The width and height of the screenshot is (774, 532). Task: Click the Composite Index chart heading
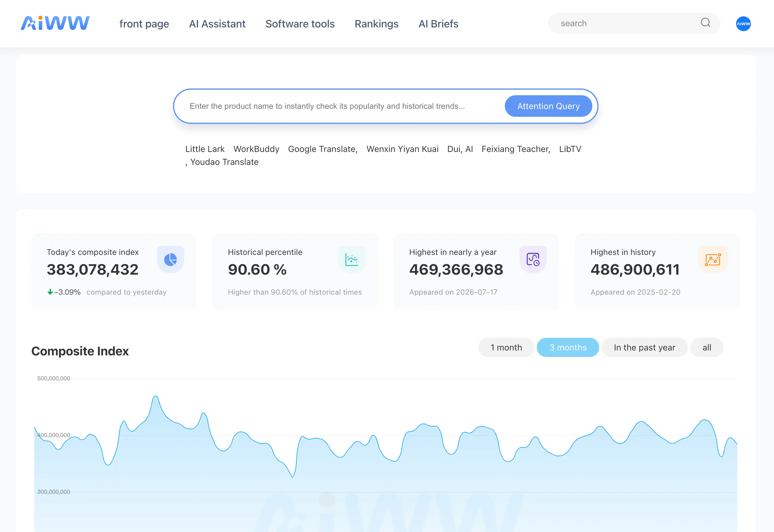click(80, 351)
